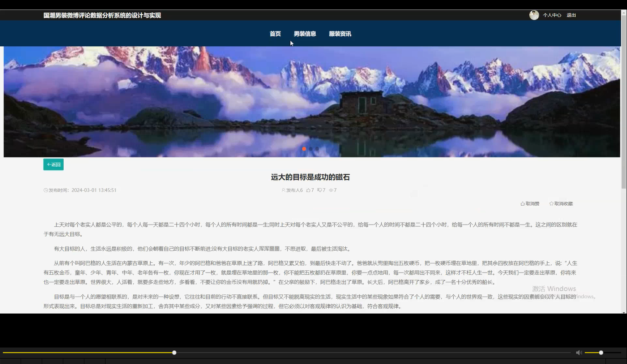The height and width of the screenshot is (364, 627).
Task: Open 个人中心 from the top bar
Action: click(x=552, y=15)
